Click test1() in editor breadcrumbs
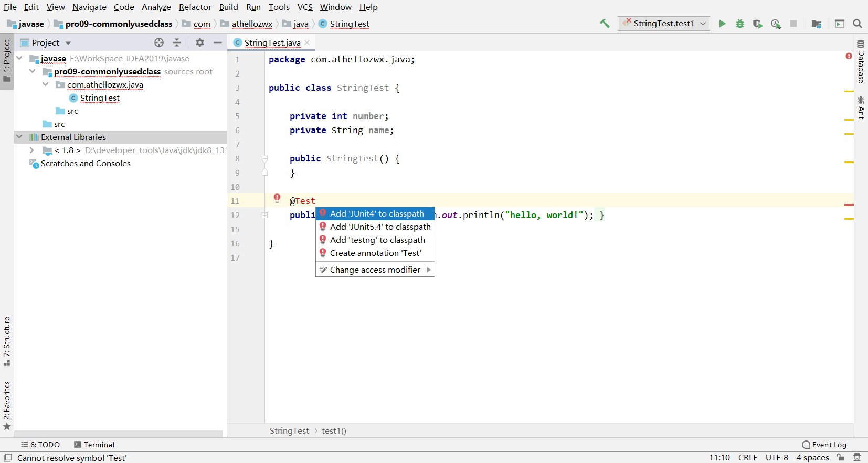Viewport: 868px width, 463px height. [x=334, y=430]
